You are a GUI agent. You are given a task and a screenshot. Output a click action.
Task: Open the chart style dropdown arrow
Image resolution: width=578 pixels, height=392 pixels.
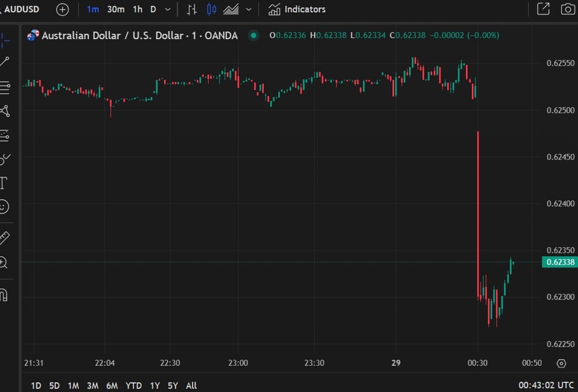click(x=248, y=9)
